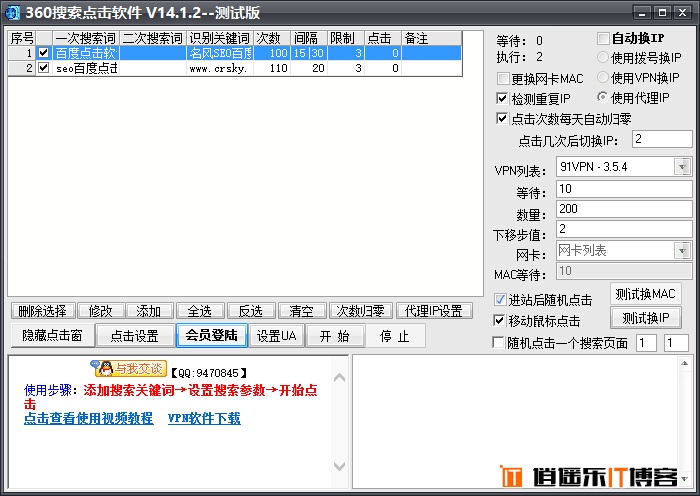Viewport: 700px width, 496px height.
Task: Select 使用拨号换IP radio button
Action: [x=603, y=57]
